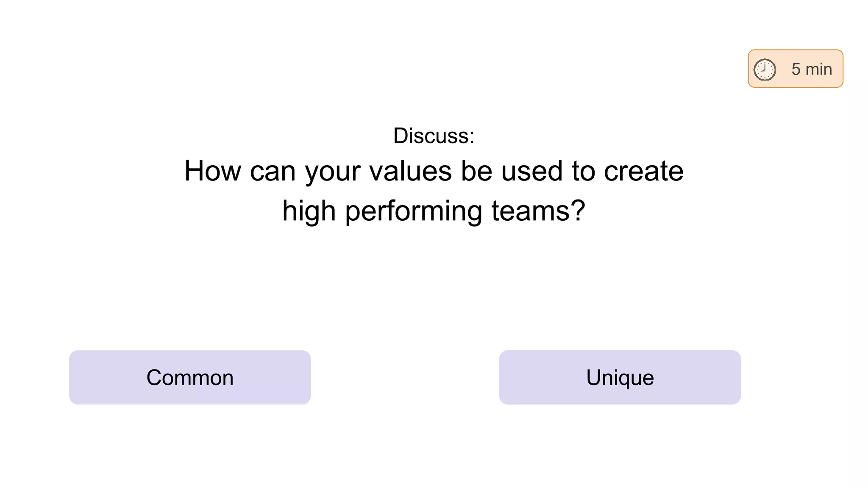The image size is (868, 488).
Task: Select the "5 min" timer text
Action: pyautogui.click(x=811, y=69)
